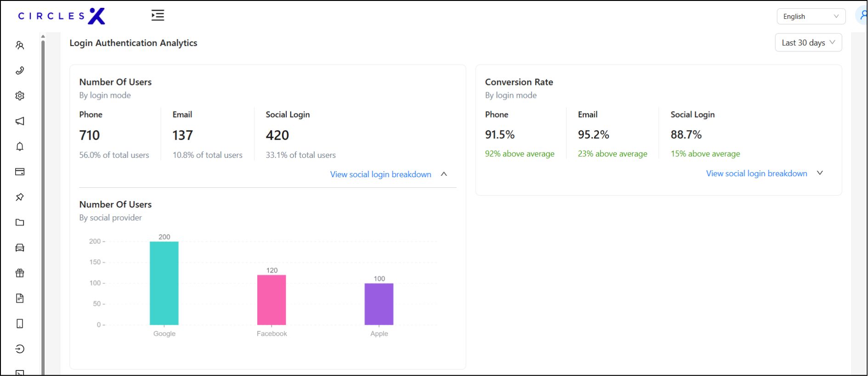Open the Last 30 days dropdown
The width and height of the screenshot is (868, 376).
(x=808, y=43)
